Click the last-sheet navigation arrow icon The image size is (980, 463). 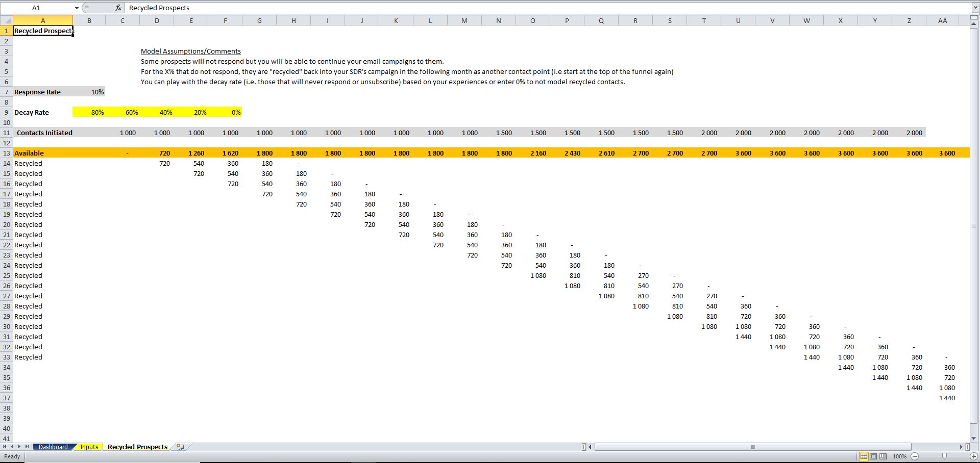pyautogui.click(x=27, y=447)
